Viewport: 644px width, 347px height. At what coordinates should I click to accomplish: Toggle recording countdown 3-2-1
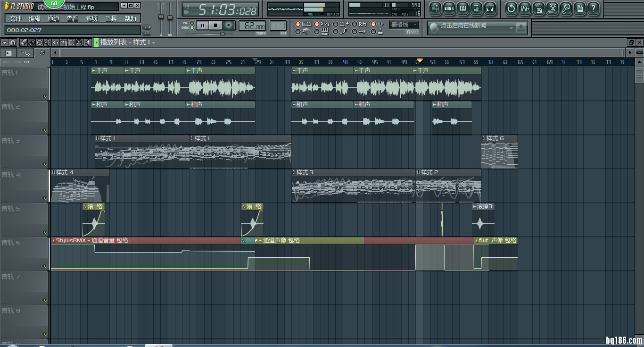point(317,24)
